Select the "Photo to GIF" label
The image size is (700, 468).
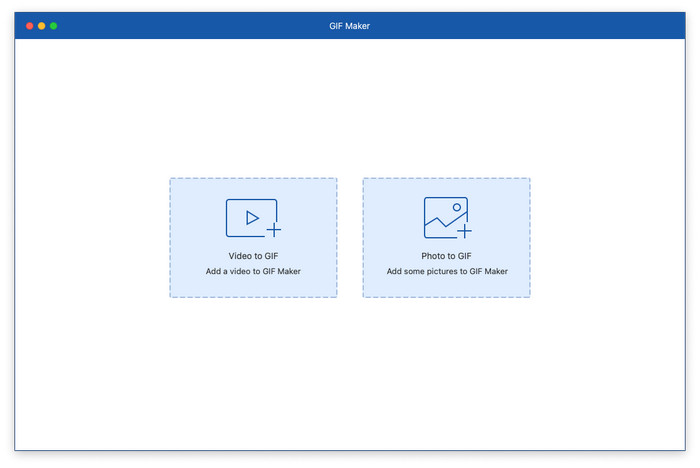pyautogui.click(x=446, y=256)
